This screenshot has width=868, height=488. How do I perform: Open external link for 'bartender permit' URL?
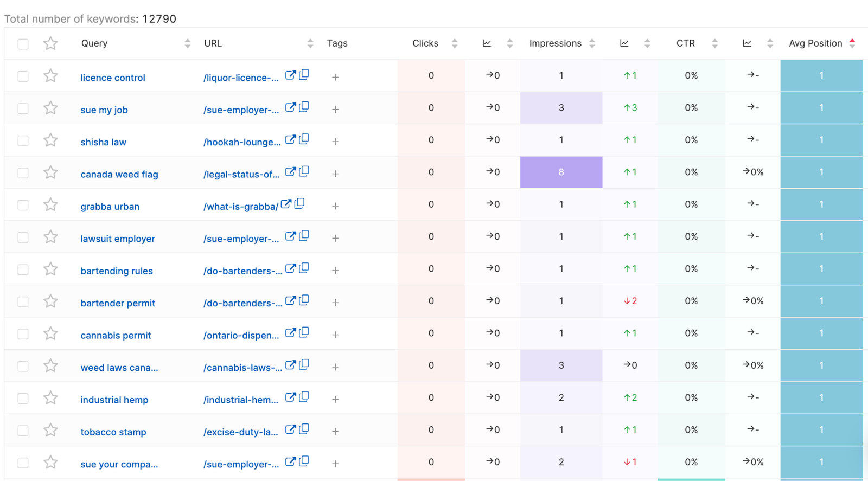point(291,301)
